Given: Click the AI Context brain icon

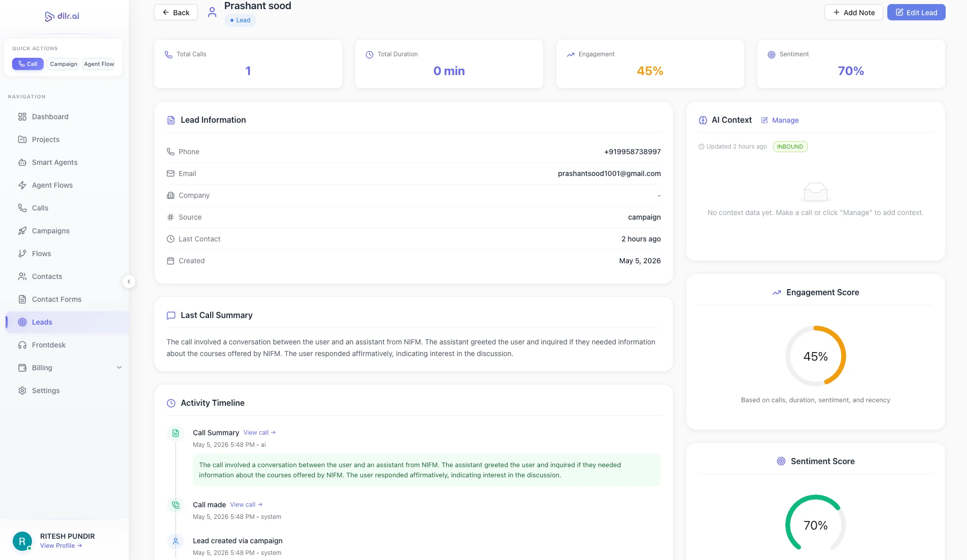Looking at the screenshot, I should (x=703, y=120).
